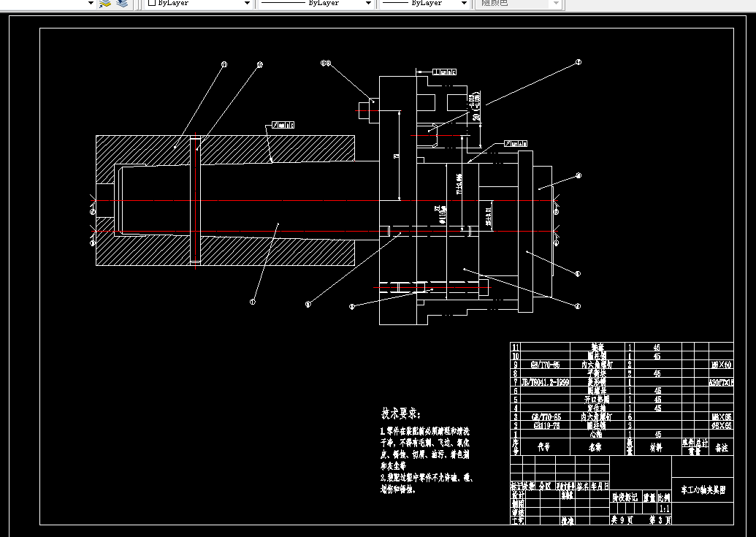Select the 内六角螺钉 cell in row 3

click(597, 417)
